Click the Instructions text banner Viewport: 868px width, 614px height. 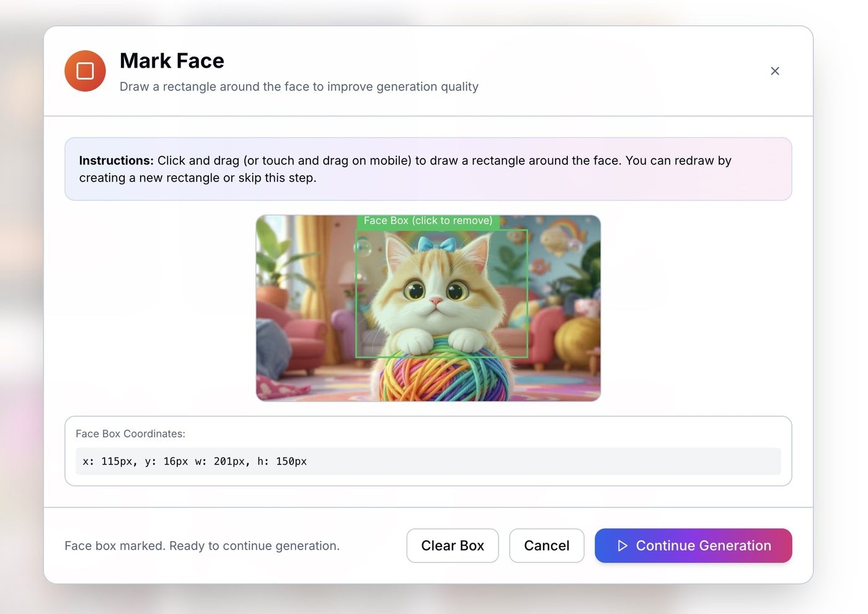(x=428, y=169)
